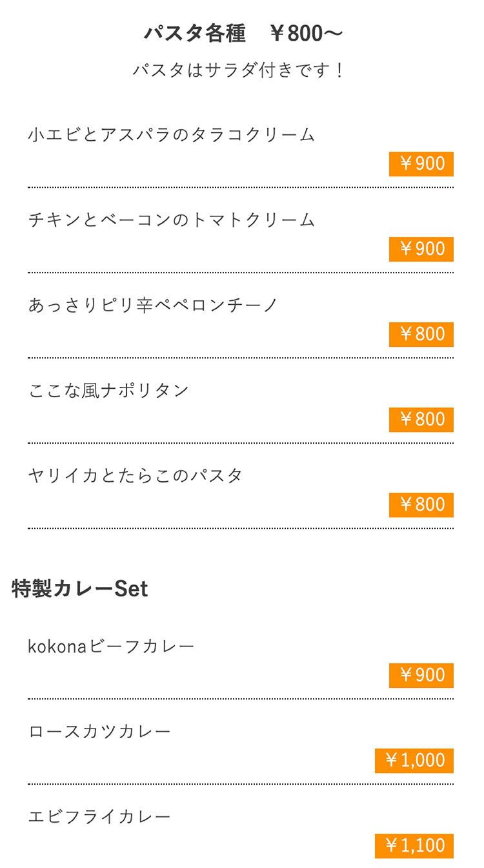Select あっさりピリ辛ペペロンチーノ menu item
Viewport: 484px width, 868px height.
click(154, 305)
